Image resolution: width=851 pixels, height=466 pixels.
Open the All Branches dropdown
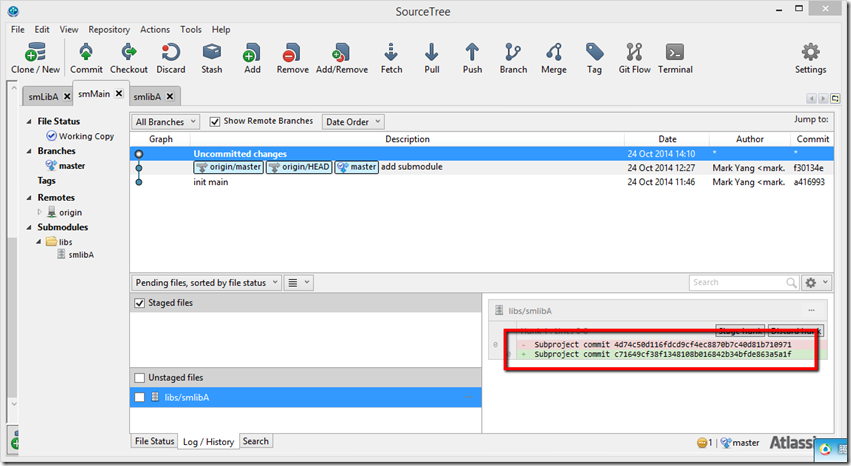pos(165,122)
